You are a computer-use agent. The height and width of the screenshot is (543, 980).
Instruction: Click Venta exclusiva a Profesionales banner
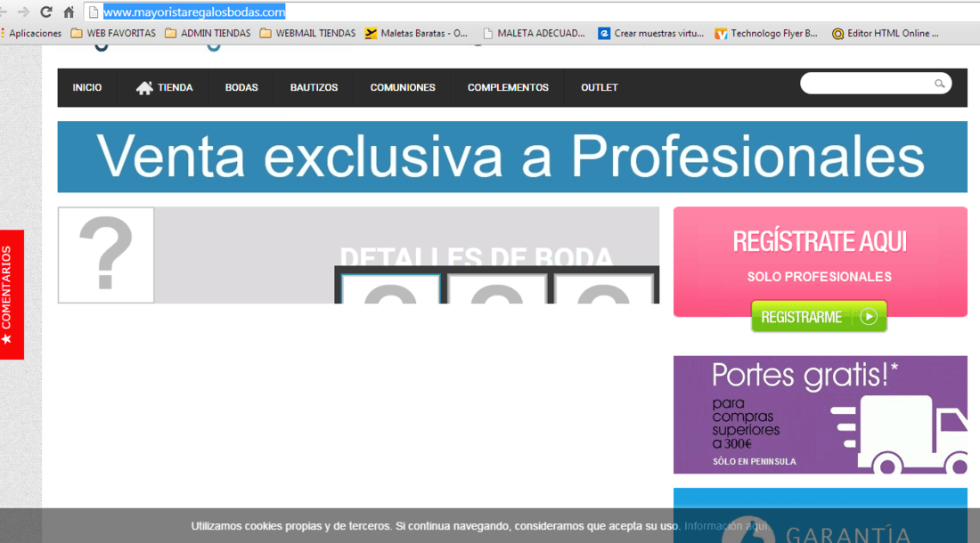tap(512, 157)
